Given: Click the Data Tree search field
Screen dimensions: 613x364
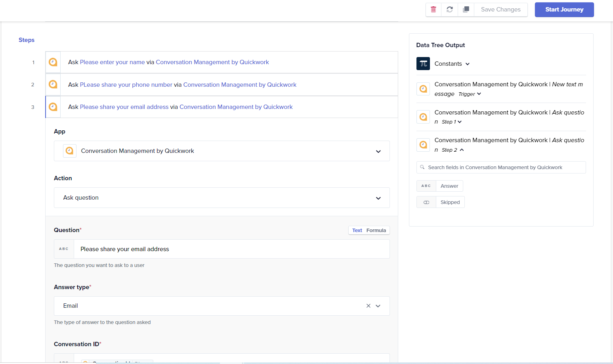Looking at the screenshot, I should coord(501,167).
